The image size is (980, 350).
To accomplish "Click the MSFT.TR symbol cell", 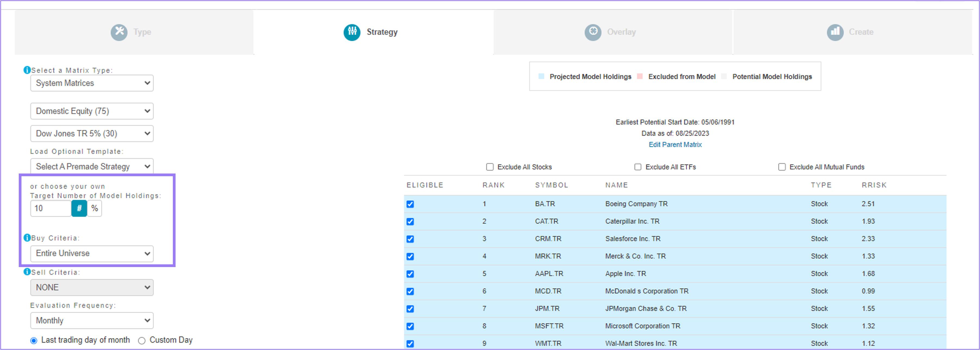I will (x=549, y=326).
